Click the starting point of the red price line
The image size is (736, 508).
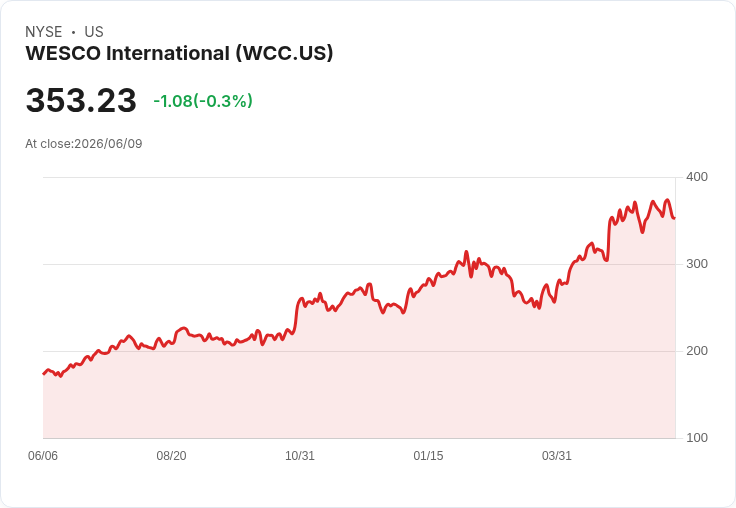tap(44, 374)
